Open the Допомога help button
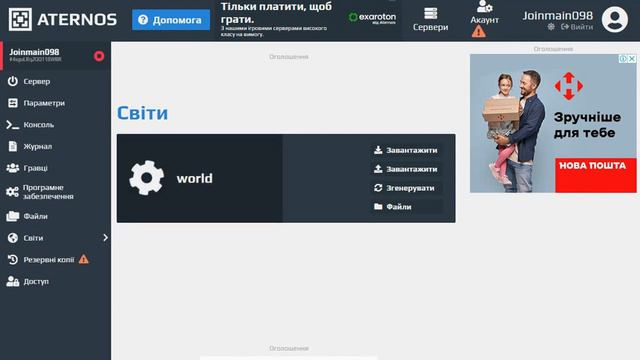 pyautogui.click(x=171, y=20)
